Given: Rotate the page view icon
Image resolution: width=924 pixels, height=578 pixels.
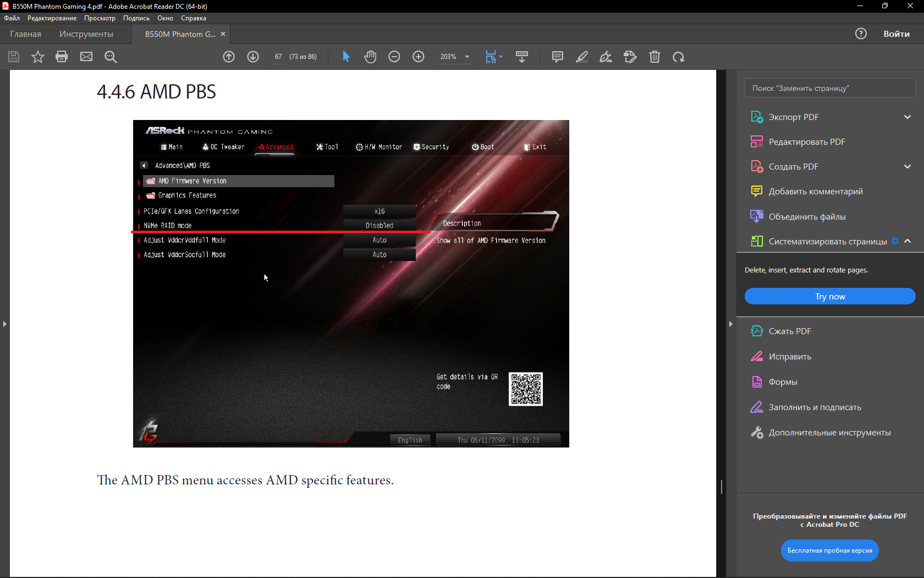Looking at the screenshot, I should tap(679, 57).
